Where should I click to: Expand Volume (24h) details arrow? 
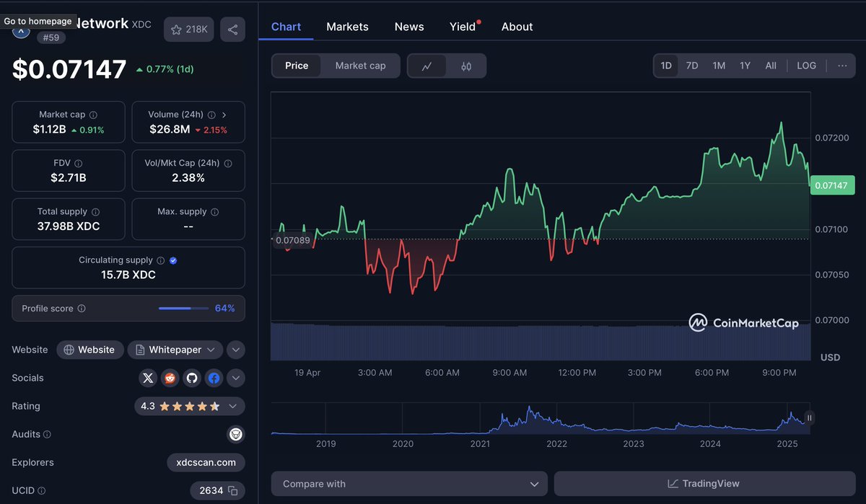tap(224, 115)
